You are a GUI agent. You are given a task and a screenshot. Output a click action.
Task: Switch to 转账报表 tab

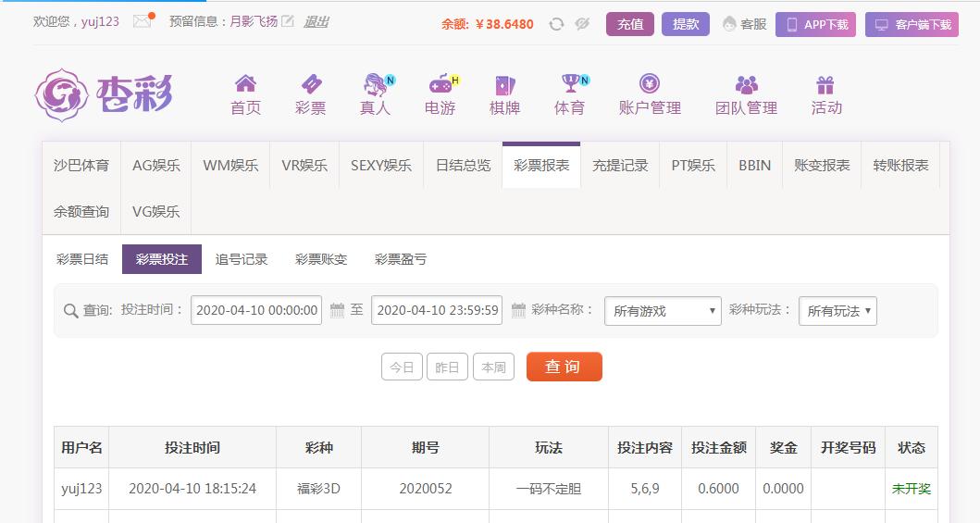(x=900, y=166)
